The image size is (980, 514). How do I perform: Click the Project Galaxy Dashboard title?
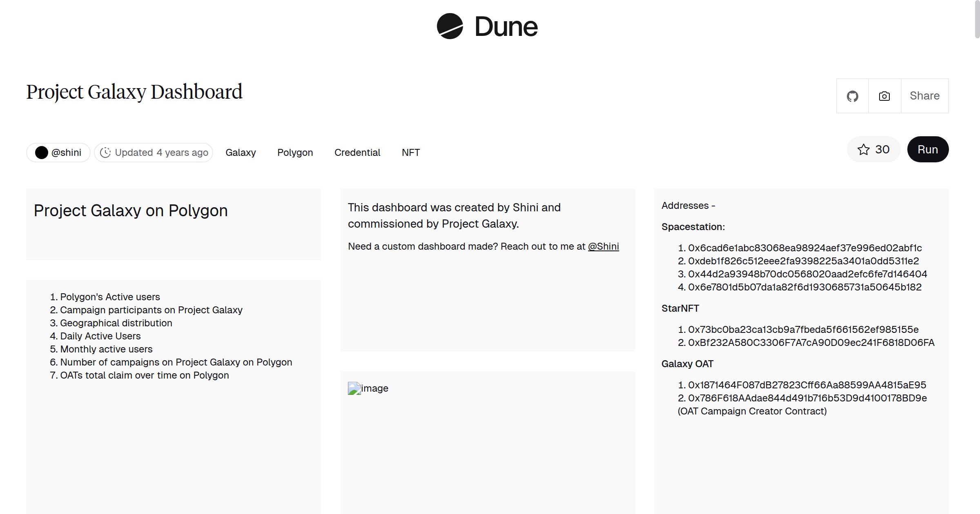(x=134, y=92)
